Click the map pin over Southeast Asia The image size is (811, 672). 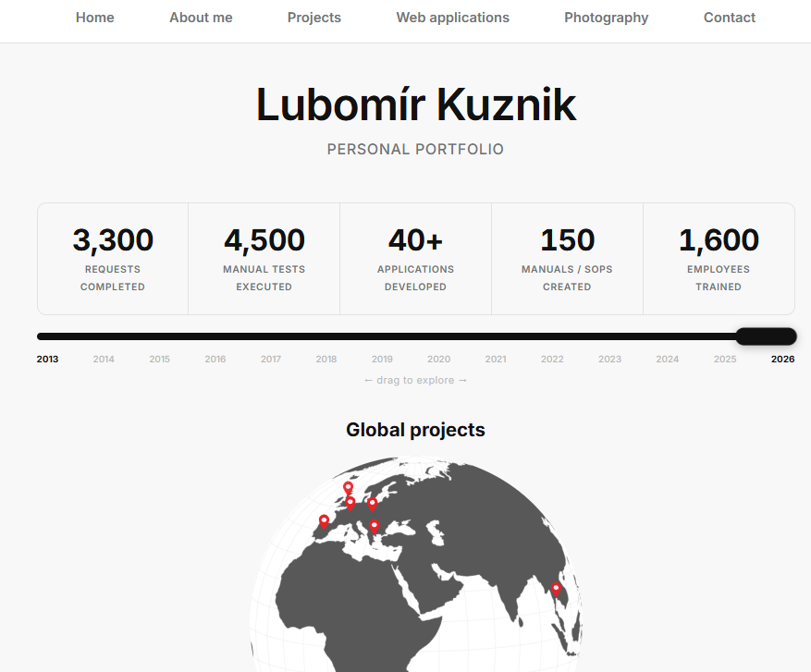tap(556, 590)
